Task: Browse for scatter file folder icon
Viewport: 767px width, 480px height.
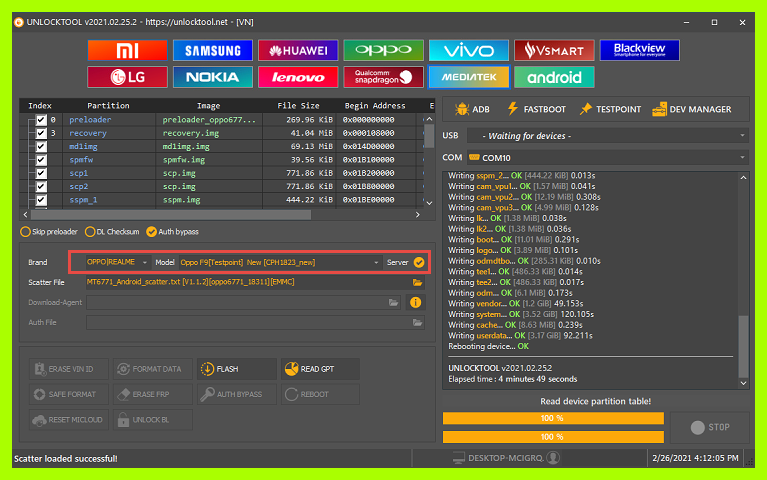Action: click(x=417, y=282)
